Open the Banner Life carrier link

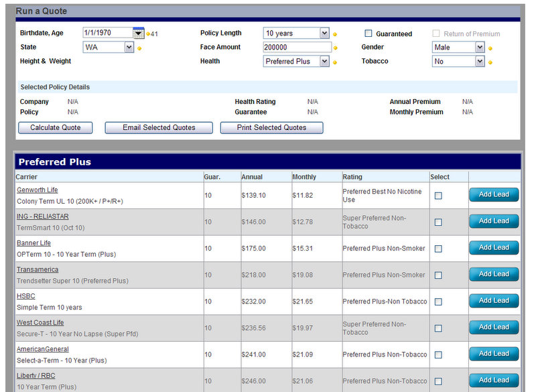tap(34, 243)
